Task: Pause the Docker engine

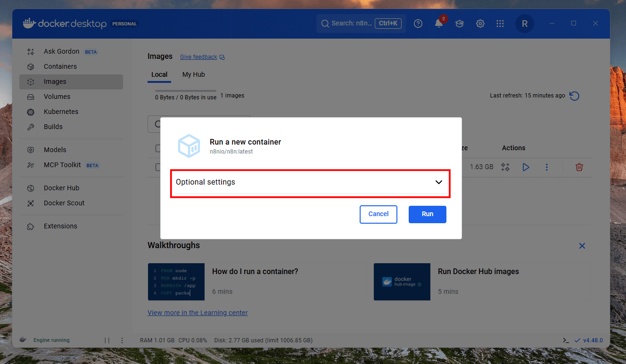Action: click(107, 340)
